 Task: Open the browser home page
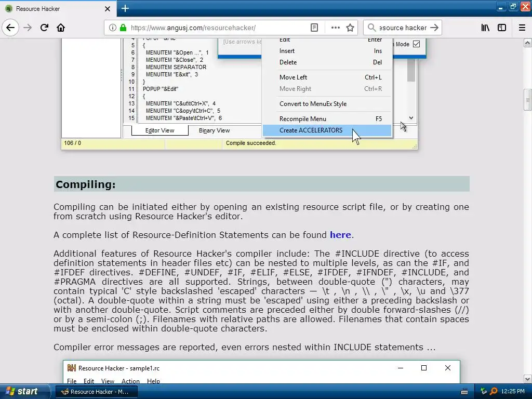(61, 28)
